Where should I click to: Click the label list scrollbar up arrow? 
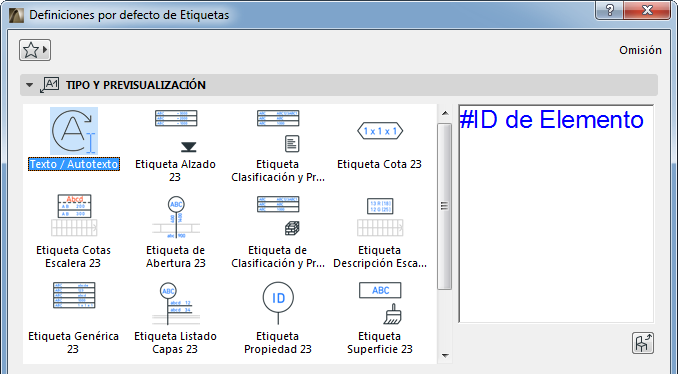445,114
